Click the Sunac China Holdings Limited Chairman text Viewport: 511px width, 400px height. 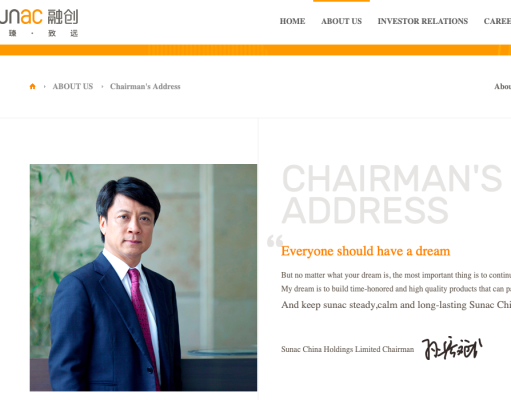[x=347, y=349]
